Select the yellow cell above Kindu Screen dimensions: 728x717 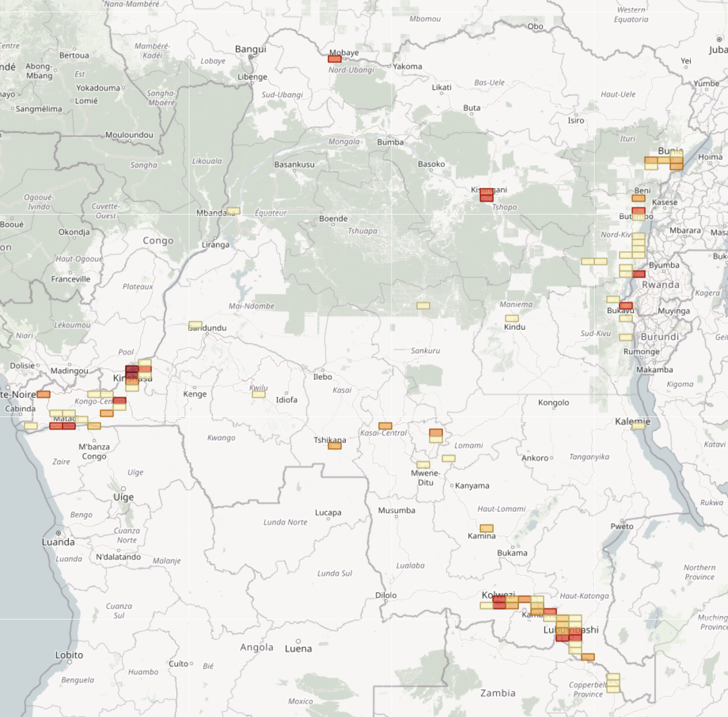tap(512, 317)
